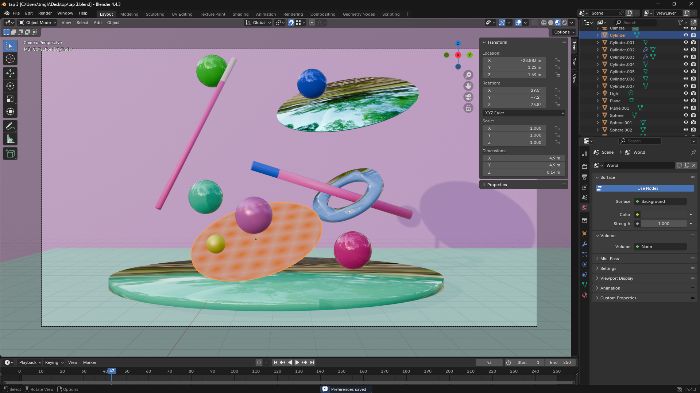Switch to the Shading workspace tab
Screen dimensions: 700x393
pos(240,14)
